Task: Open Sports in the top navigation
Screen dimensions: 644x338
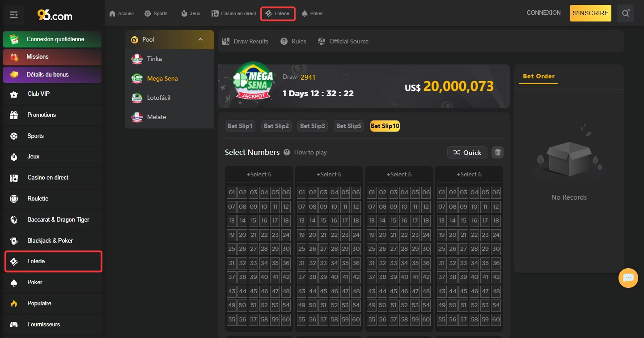Action: point(156,13)
